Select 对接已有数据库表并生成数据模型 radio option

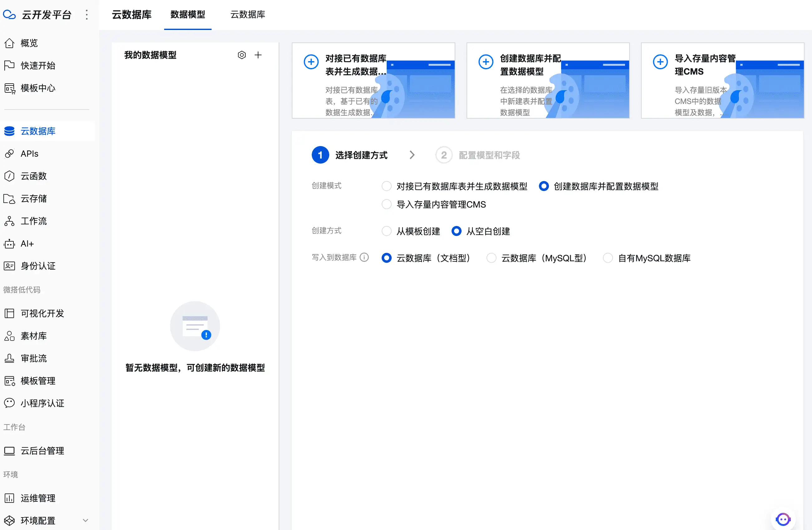[x=387, y=186]
